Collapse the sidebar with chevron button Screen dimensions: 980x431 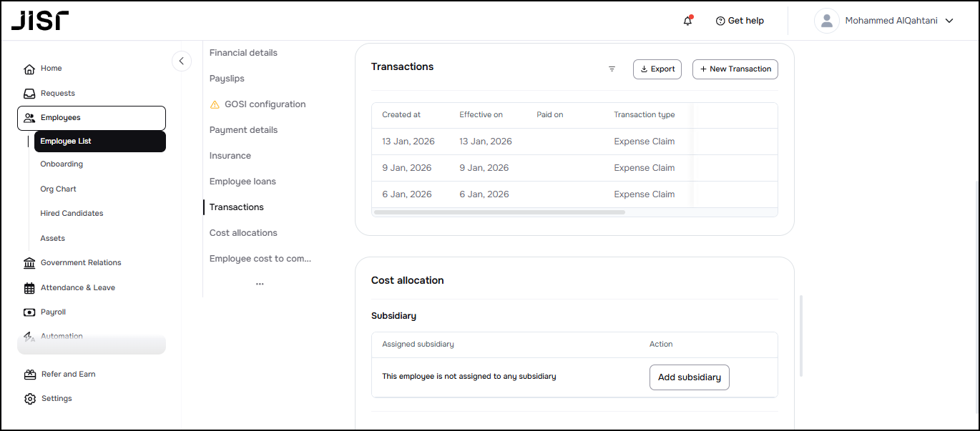181,61
